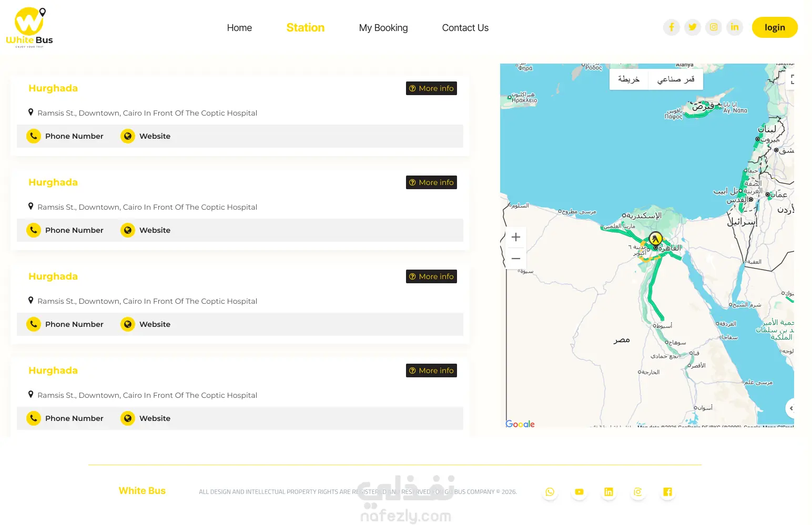Click More info on the third Hurghada card
Viewport: 812px width, 525px height.
(431, 276)
